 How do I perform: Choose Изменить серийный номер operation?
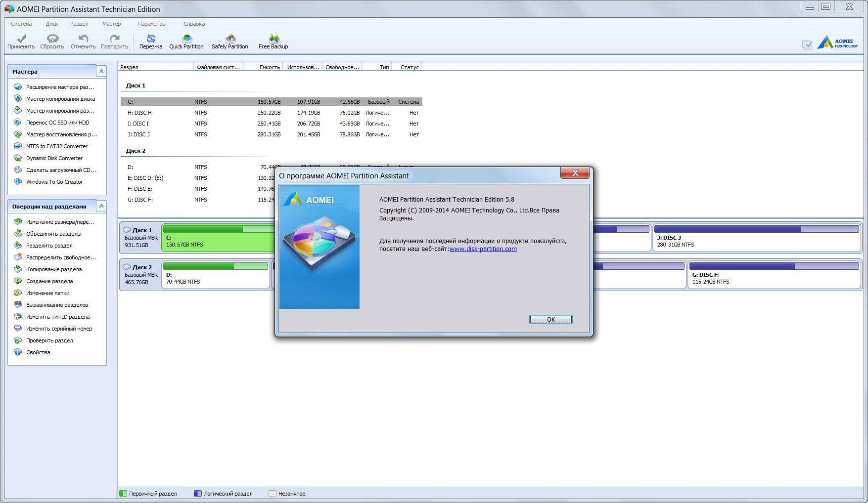pos(53,329)
